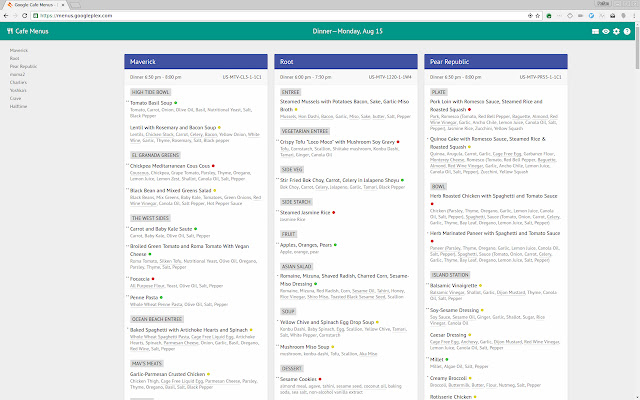Click the Root cafe card header

click(346, 61)
